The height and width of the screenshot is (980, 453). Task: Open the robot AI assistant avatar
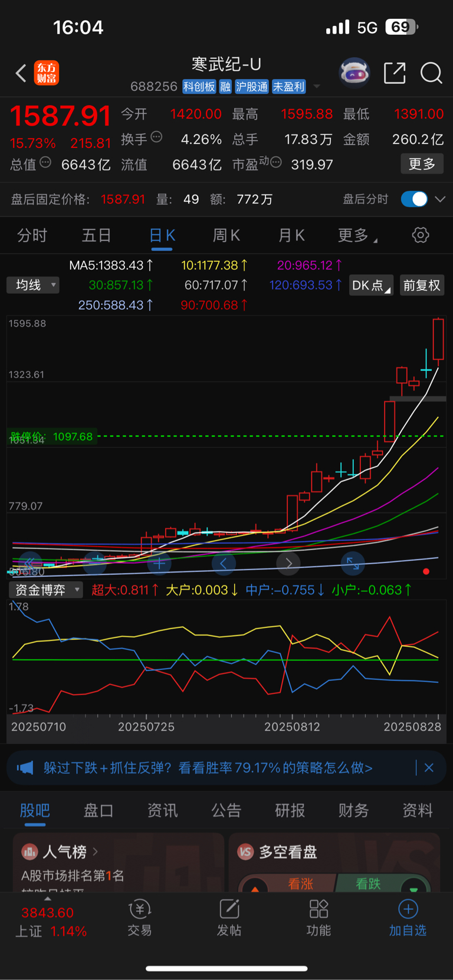(354, 73)
